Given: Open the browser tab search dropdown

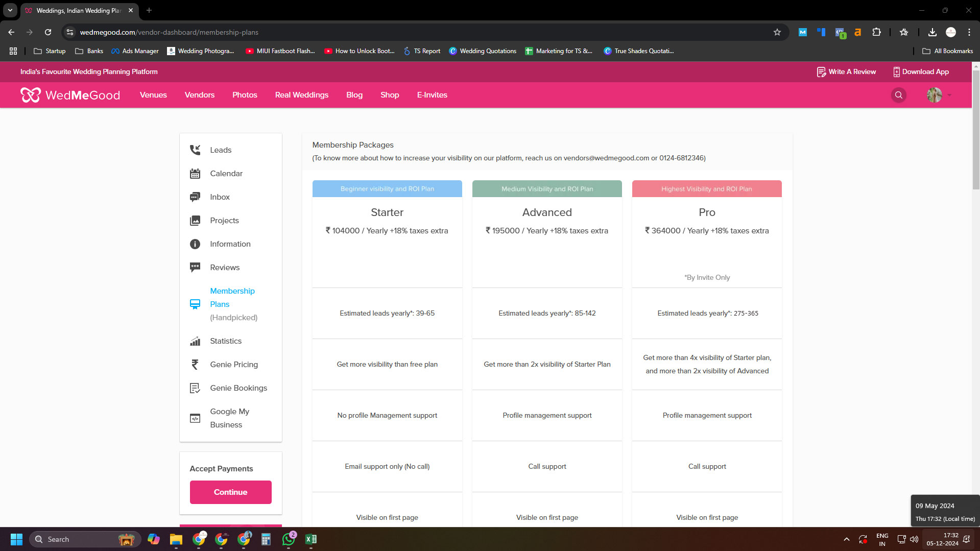Looking at the screenshot, I should point(10,10).
